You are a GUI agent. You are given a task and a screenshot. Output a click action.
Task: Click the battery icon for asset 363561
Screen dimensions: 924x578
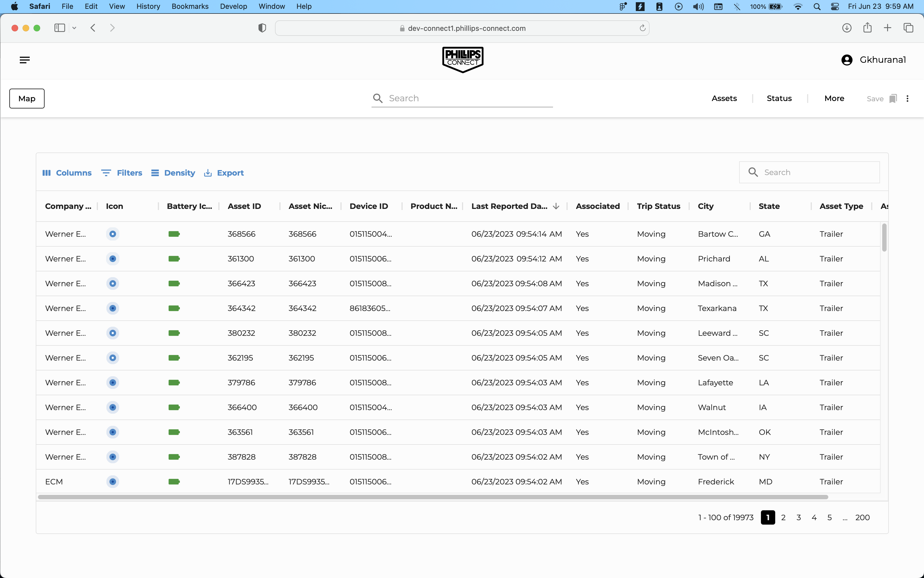click(174, 432)
